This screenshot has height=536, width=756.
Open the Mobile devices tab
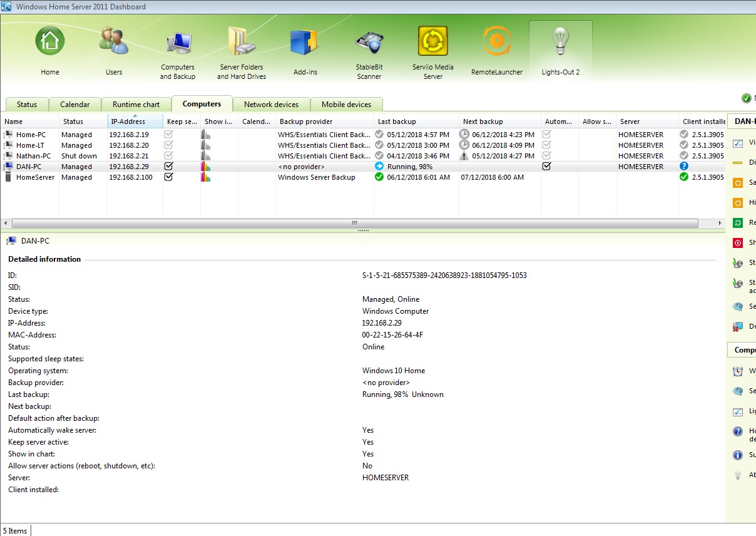coord(346,105)
